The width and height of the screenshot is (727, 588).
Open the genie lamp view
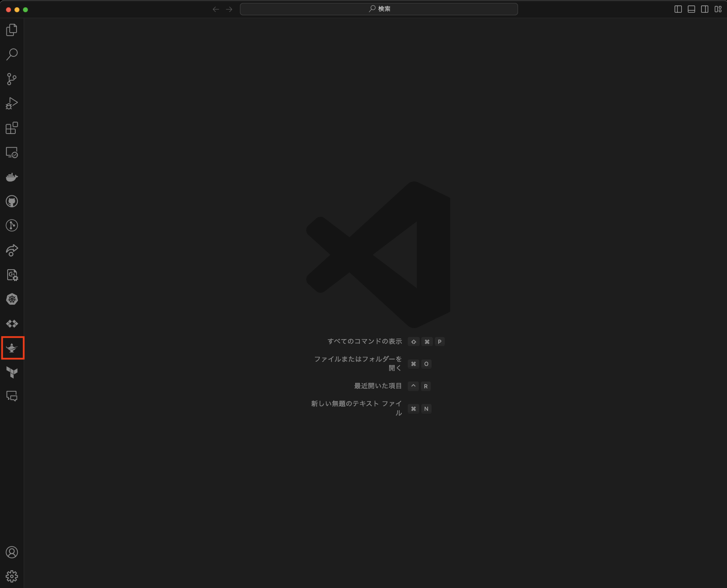click(x=12, y=348)
